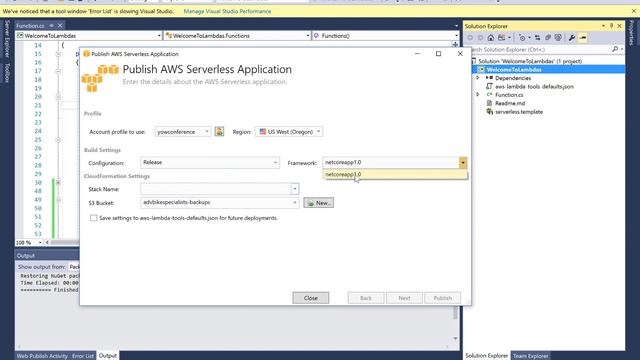640x360 pixels.
Task: Open the Server Explorer side tab
Action: point(7,39)
